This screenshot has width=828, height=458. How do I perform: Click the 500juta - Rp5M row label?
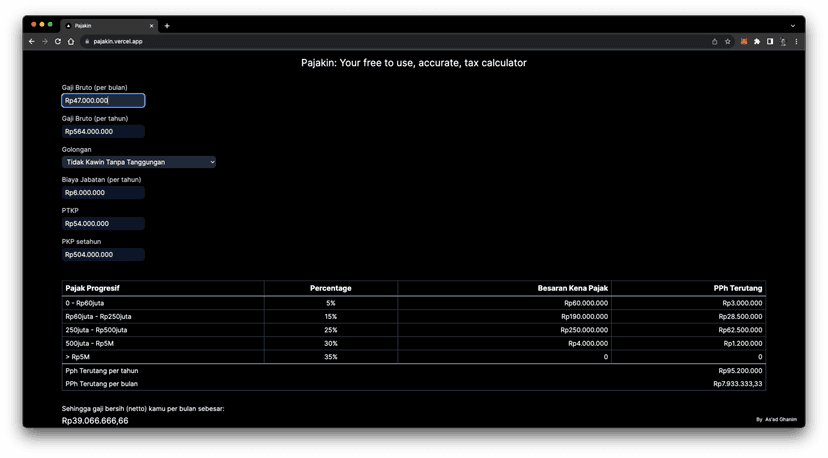click(89, 343)
